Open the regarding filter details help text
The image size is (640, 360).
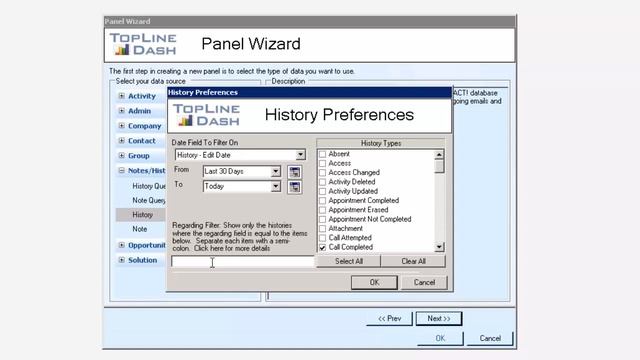[232, 248]
